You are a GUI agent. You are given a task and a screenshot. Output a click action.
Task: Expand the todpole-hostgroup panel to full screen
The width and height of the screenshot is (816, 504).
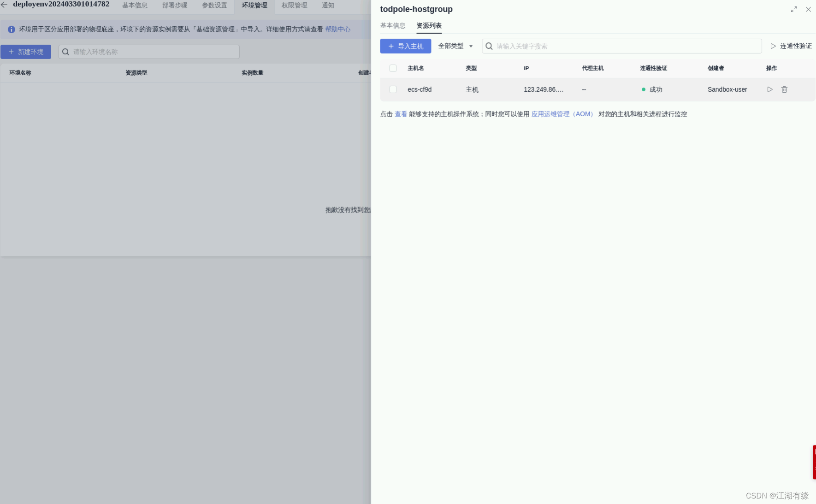coord(793,9)
